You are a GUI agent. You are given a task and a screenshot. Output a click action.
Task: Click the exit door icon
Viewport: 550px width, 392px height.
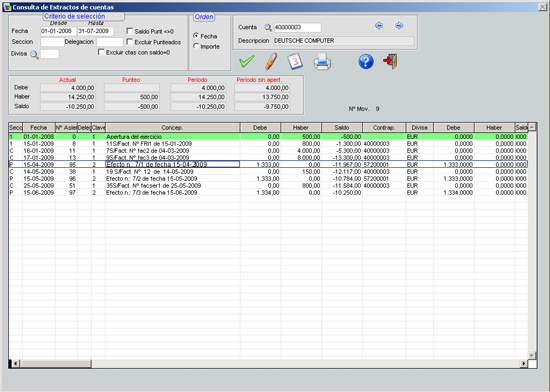[391, 61]
